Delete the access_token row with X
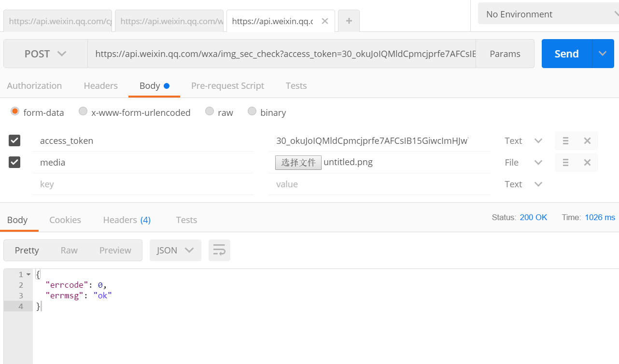Viewport: 619px width, 364px height. tap(587, 141)
